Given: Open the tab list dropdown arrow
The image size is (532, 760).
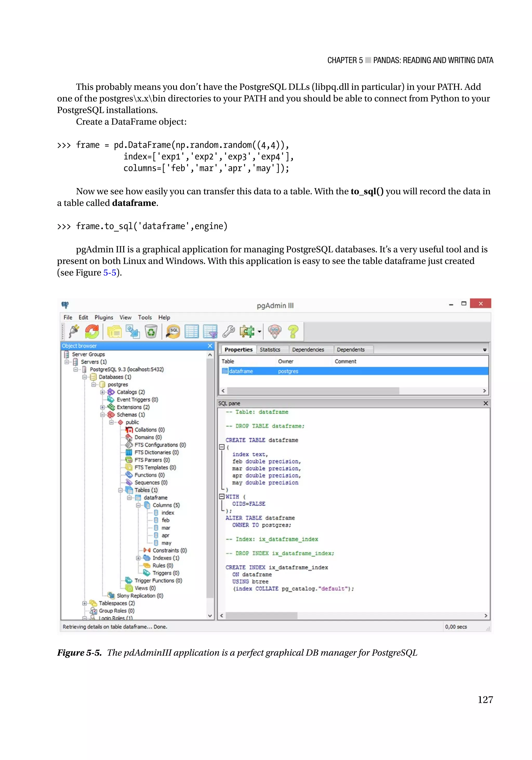Looking at the screenshot, I should (485, 350).
